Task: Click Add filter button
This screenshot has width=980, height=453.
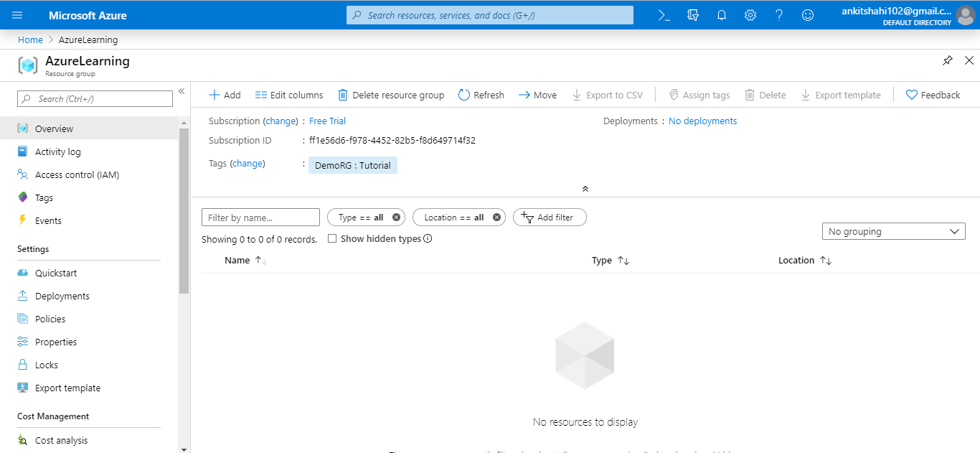Action: [550, 218]
